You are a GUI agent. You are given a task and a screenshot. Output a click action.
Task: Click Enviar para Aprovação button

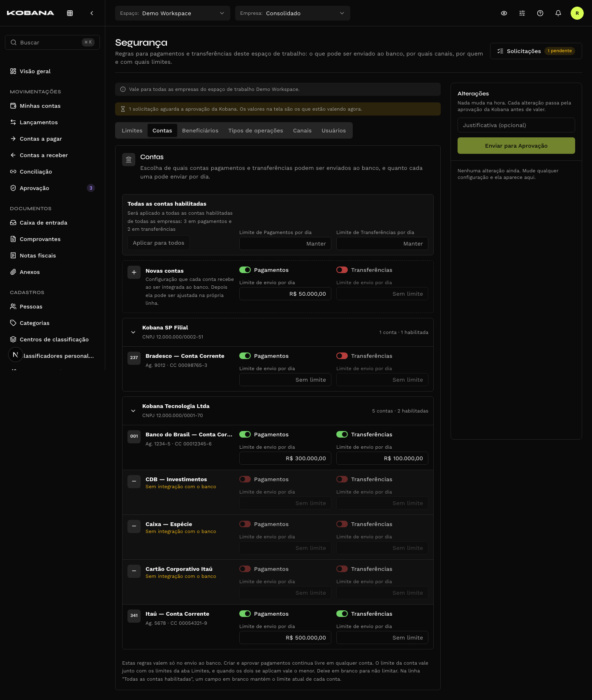click(x=516, y=146)
